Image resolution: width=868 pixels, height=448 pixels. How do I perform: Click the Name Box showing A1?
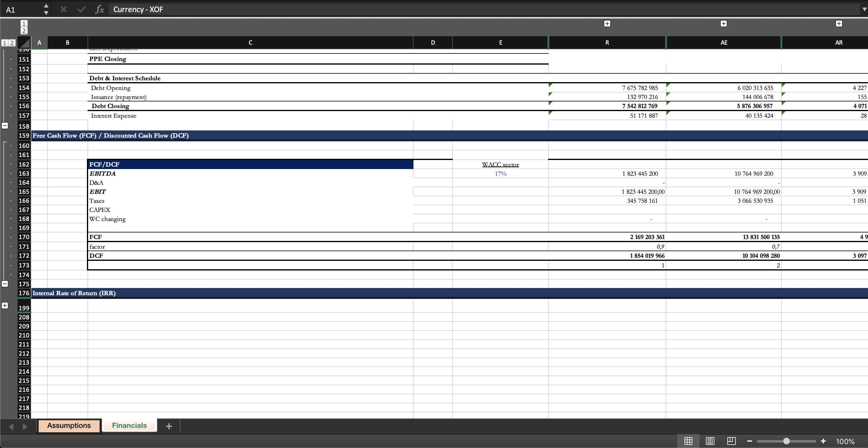10,9
